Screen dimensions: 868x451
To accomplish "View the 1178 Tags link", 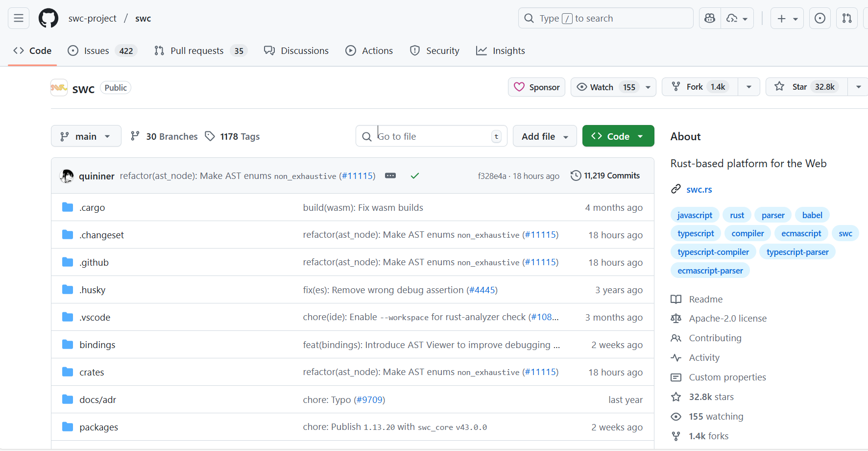I will [x=233, y=136].
